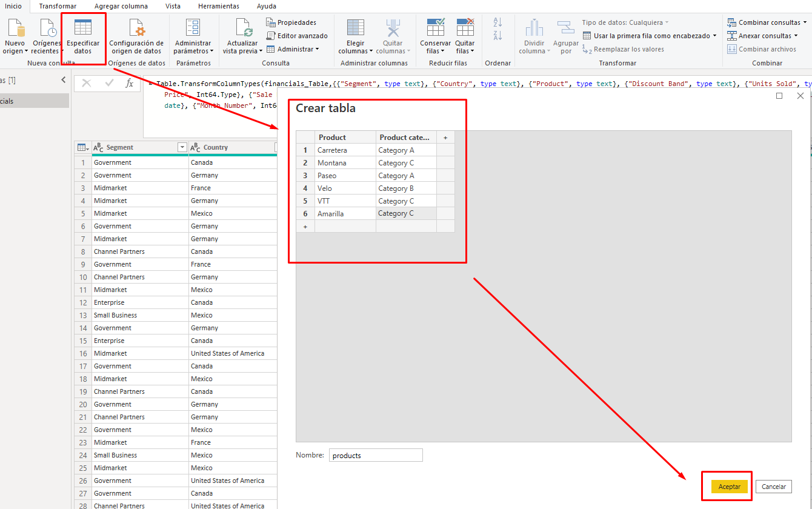Collapse the queries pane with chevron
Viewport: 812px width, 509px height.
pyautogui.click(x=64, y=80)
